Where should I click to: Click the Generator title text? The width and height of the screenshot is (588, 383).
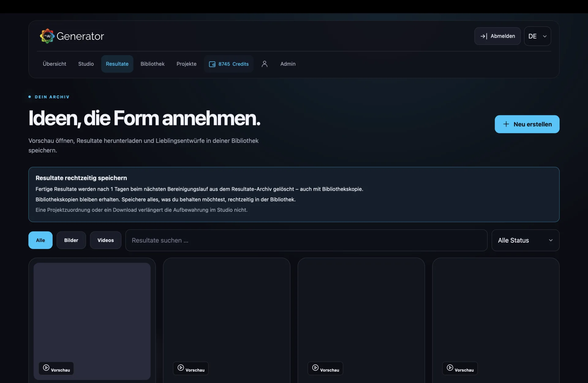coord(80,36)
